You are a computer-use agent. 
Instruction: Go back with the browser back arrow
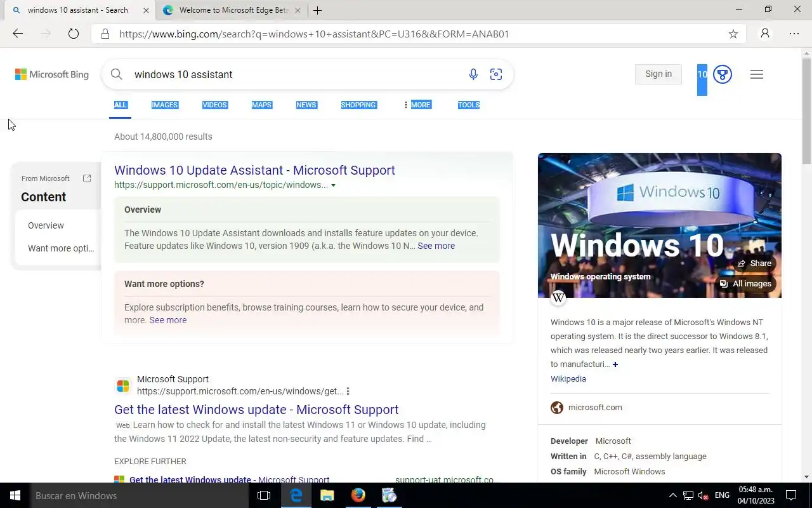pyautogui.click(x=18, y=34)
